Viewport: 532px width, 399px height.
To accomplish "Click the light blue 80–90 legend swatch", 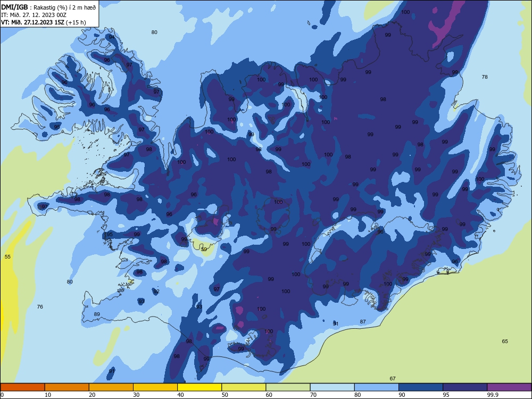I will click(x=377, y=387).
